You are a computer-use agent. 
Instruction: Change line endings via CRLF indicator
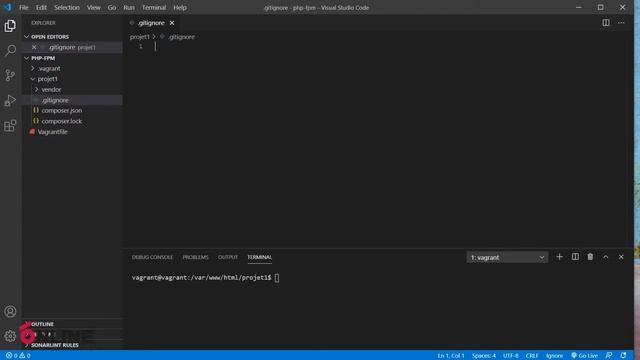pos(532,356)
